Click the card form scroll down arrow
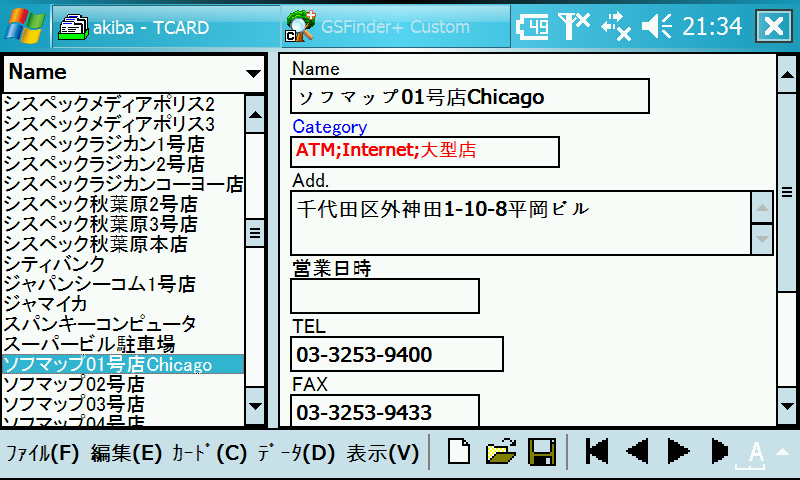This screenshot has height=480, width=800. click(787, 407)
